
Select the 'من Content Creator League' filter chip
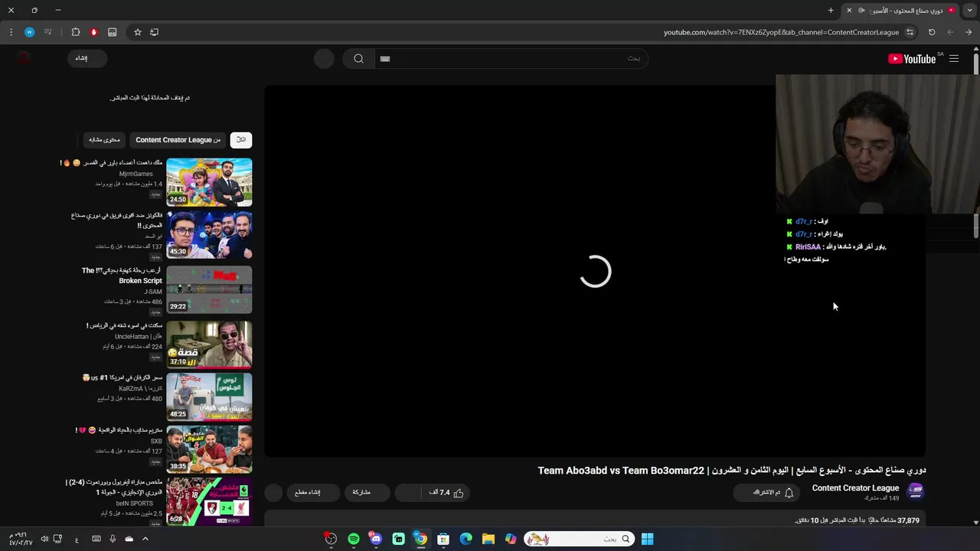click(x=178, y=140)
